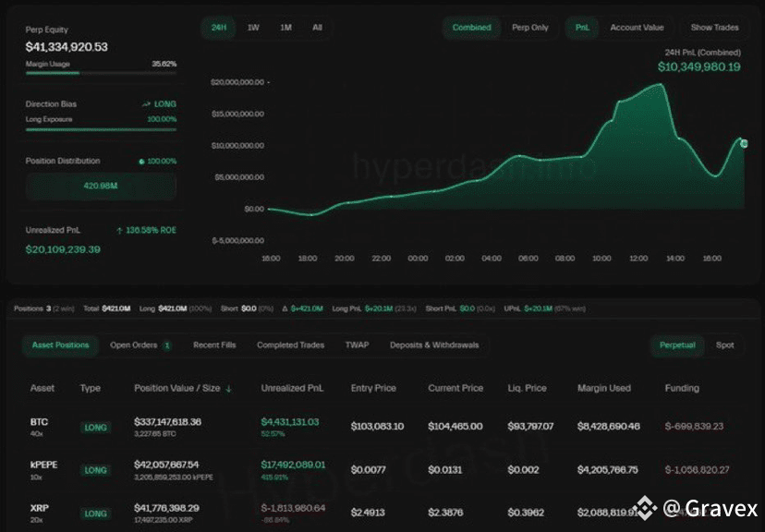Switch to the Spot tab

point(726,345)
